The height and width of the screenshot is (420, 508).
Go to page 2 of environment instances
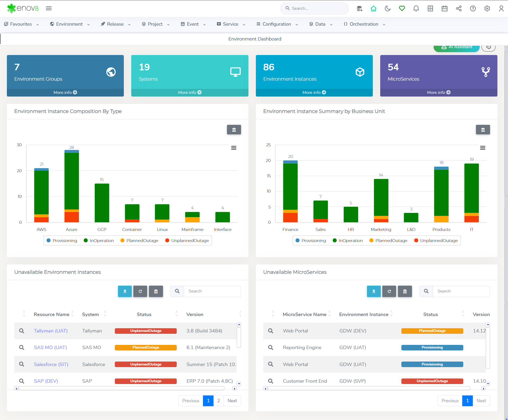[x=219, y=401]
